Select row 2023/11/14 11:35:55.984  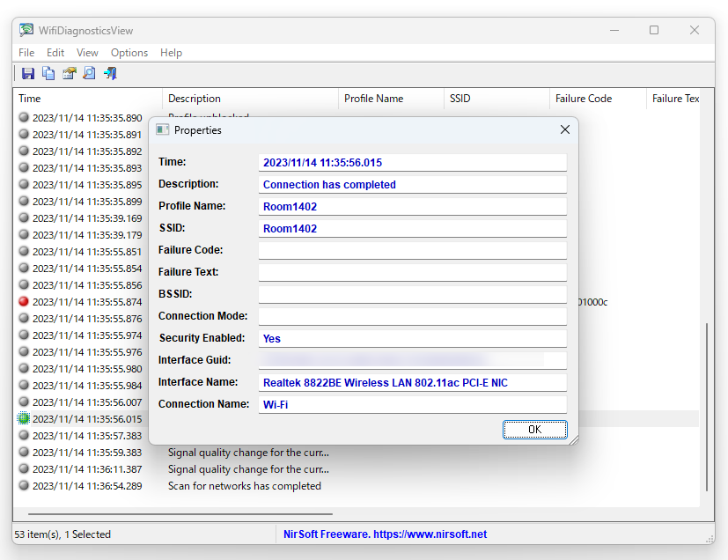point(87,386)
